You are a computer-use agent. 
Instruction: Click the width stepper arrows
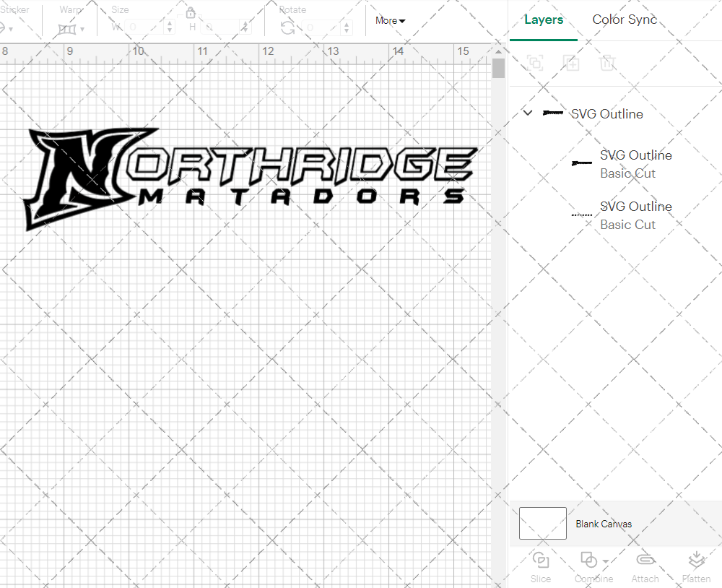pyautogui.click(x=170, y=27)
